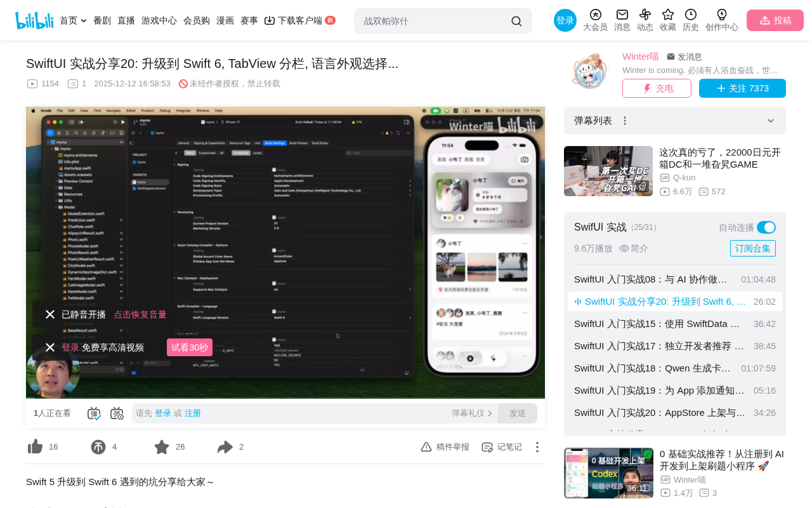Image resolution: width=812 pixels, height=508 pixels.
Task: Click 点击恢复音量 link
Action: pyautogui.click(x=140, y=314)
